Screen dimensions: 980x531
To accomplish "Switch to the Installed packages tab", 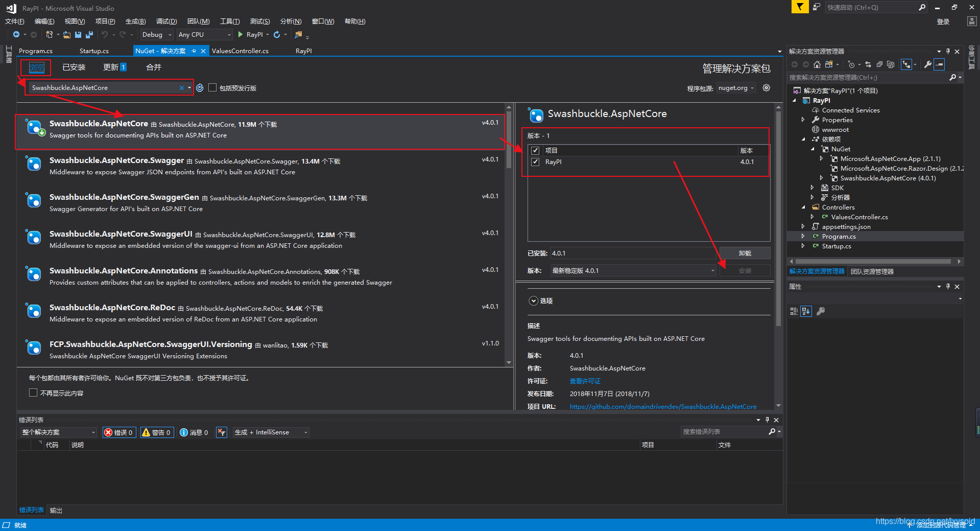I will click(74, 67).
